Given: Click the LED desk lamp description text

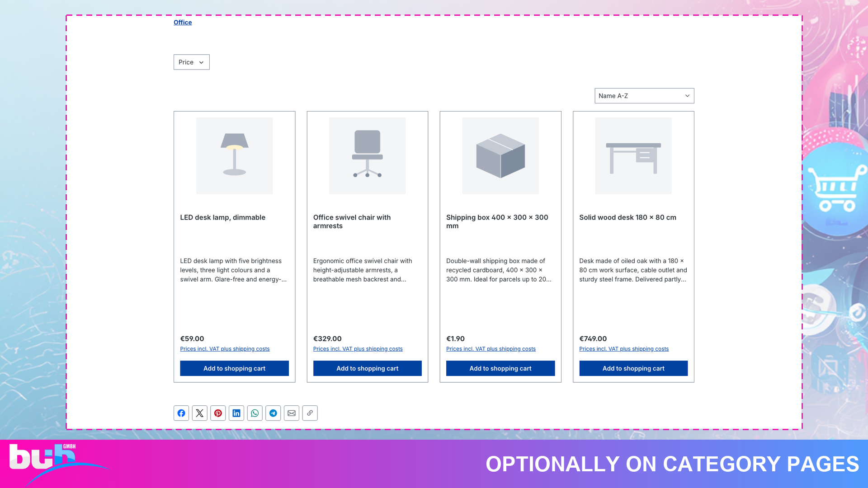Looking at the screenshot, I should [x=233, y=270].
